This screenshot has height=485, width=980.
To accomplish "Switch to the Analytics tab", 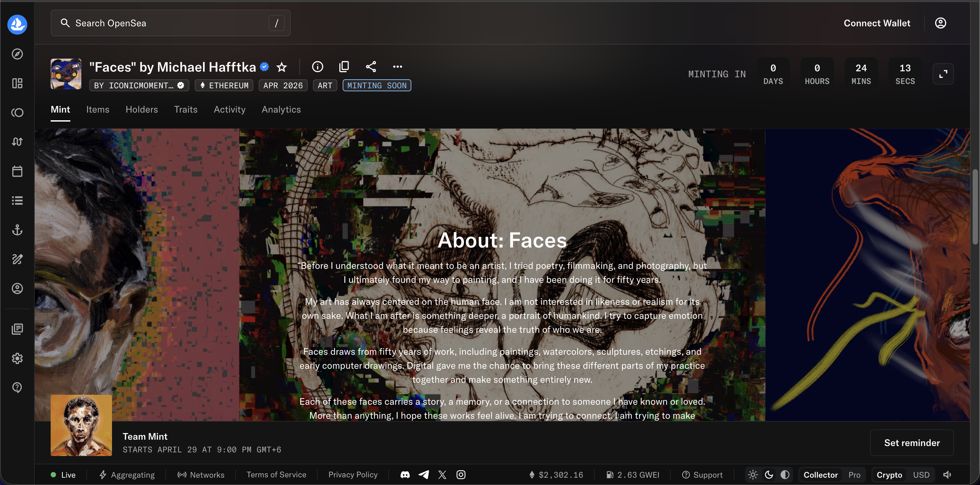I will tap(281, 110).
